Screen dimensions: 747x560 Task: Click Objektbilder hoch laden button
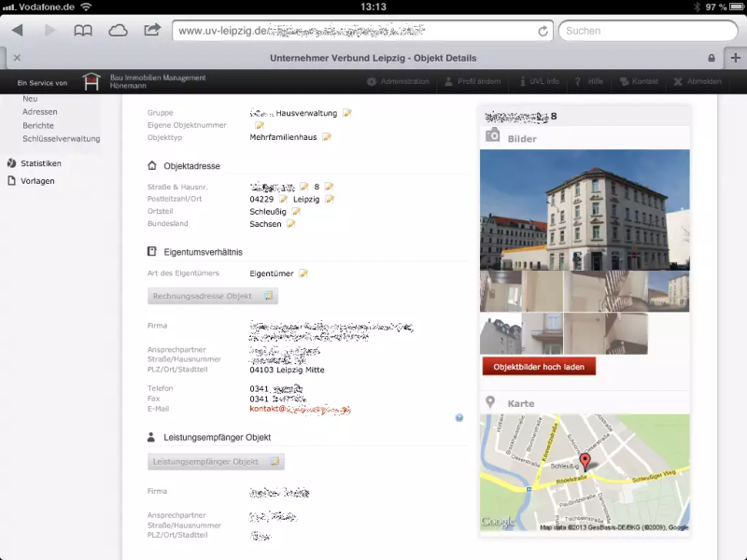539,367
